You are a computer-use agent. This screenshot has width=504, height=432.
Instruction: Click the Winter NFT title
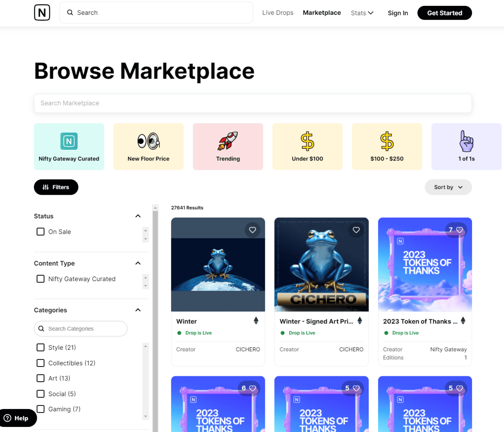[x=186, y=322]
